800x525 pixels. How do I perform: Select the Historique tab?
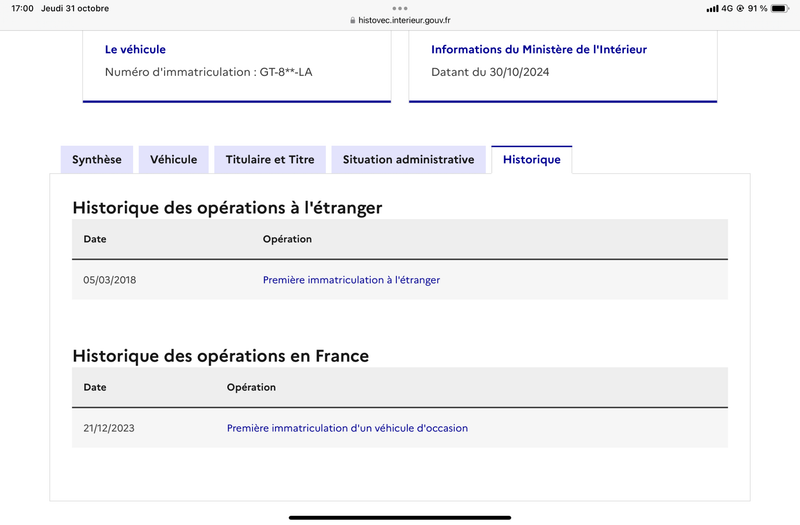532,160
